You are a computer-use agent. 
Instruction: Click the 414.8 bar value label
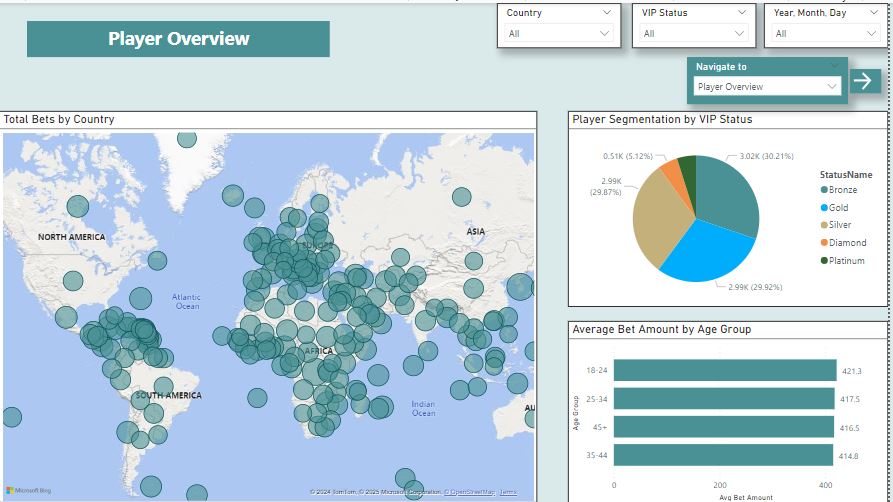(x=849, y=456)
